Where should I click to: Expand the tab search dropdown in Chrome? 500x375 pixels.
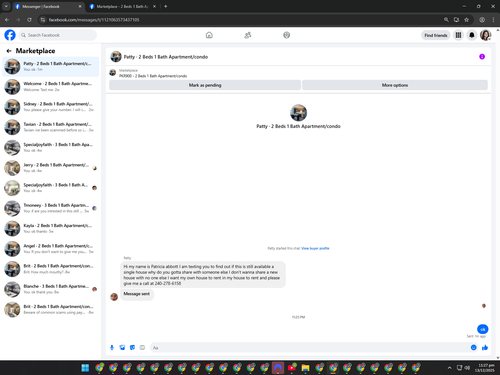pos(6,6)
